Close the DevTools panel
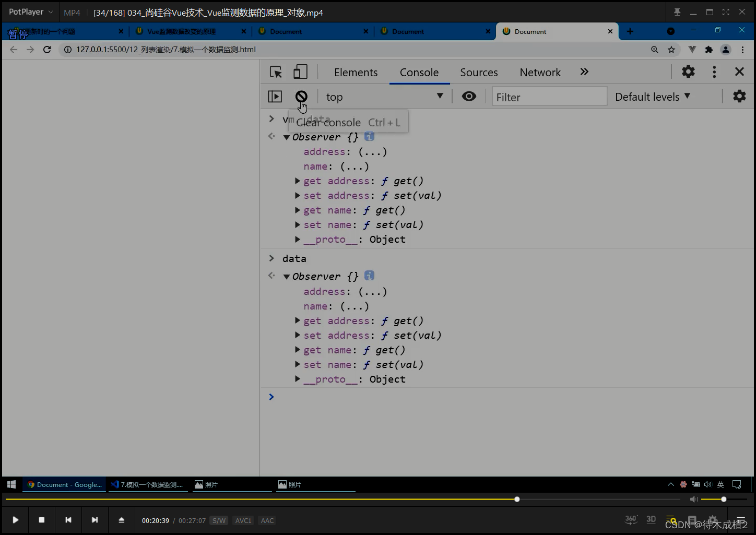Viewport: 756px width, 535px height. pos(739,72)
